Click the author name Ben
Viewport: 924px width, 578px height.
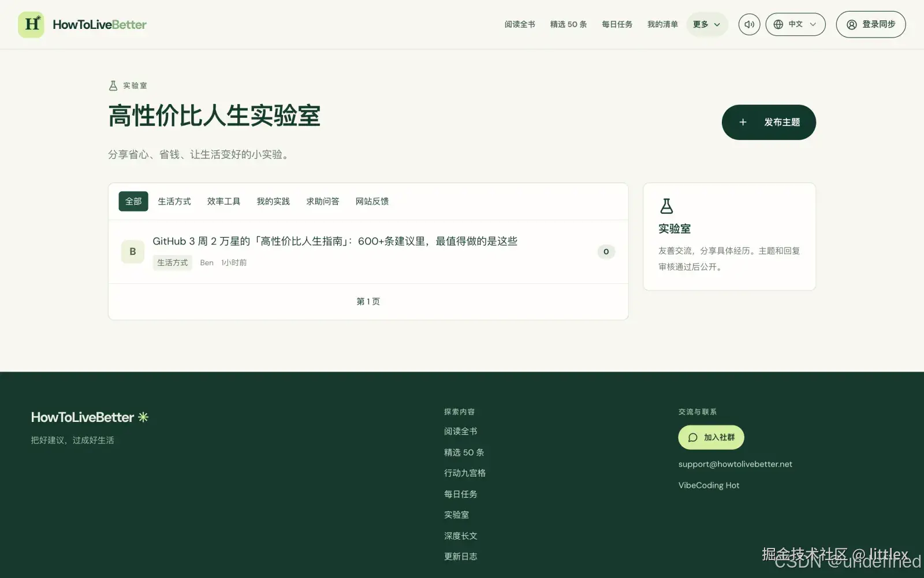[207, 262]
